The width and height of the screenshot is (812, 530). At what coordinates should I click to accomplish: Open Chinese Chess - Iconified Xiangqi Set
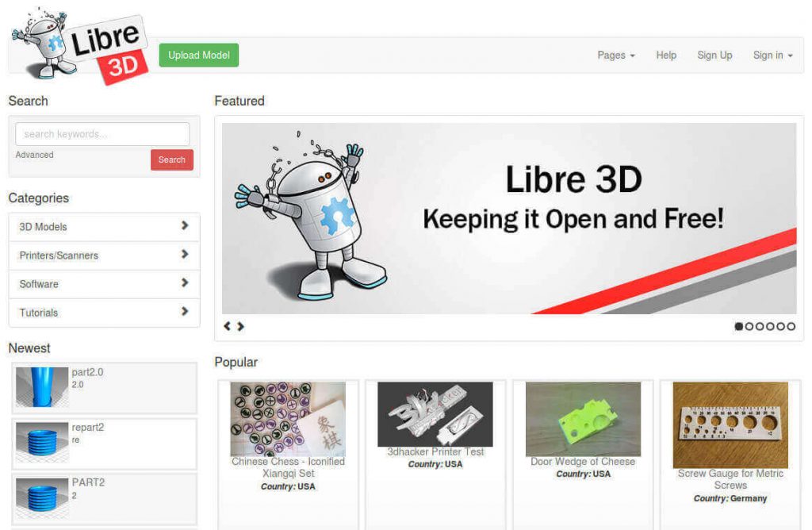click(x=288, y=467)
